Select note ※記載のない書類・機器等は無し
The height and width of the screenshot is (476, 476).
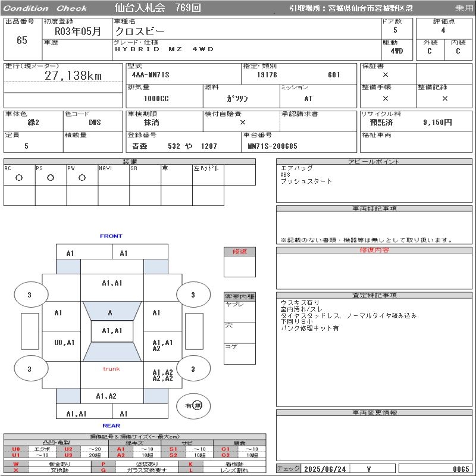(367, 240)
